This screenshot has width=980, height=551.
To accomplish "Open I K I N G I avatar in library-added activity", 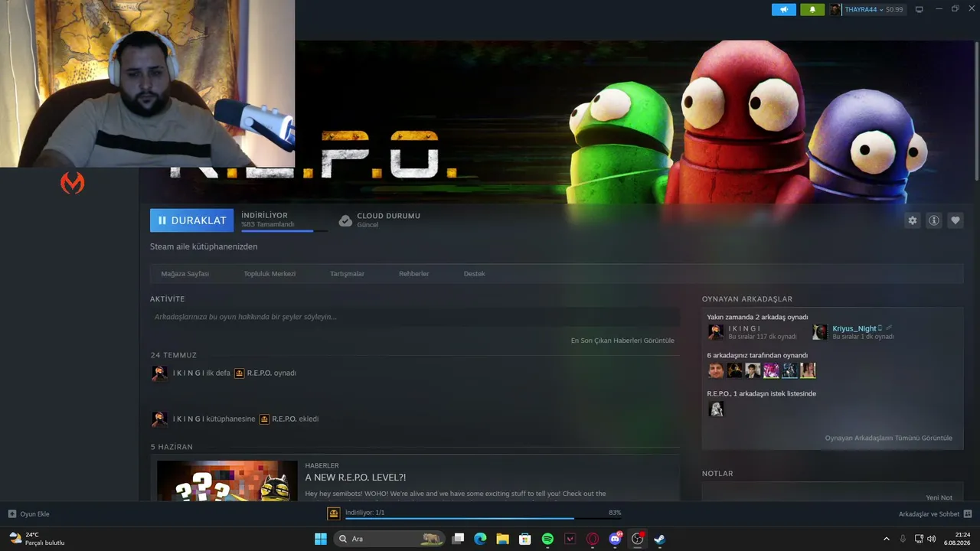I will tap(159, 419).
